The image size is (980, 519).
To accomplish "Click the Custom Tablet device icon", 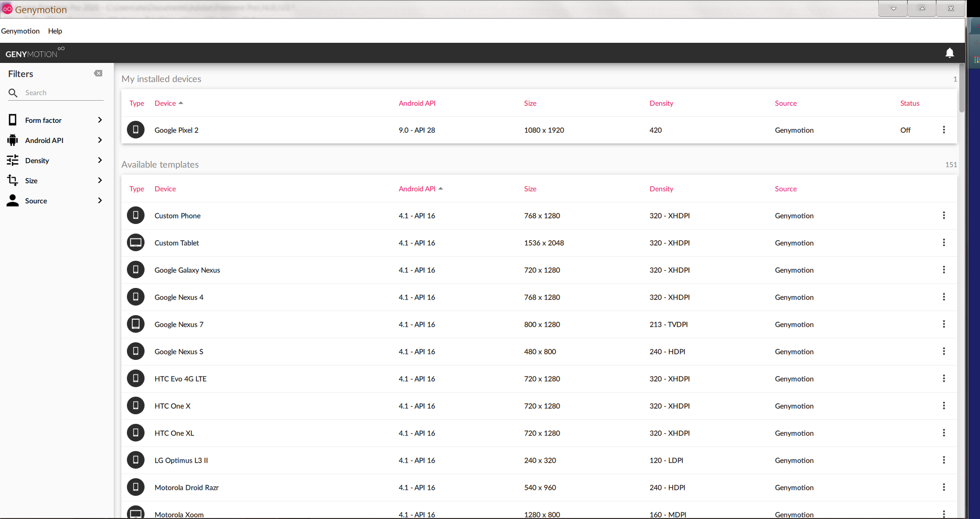I will point(135,243).
